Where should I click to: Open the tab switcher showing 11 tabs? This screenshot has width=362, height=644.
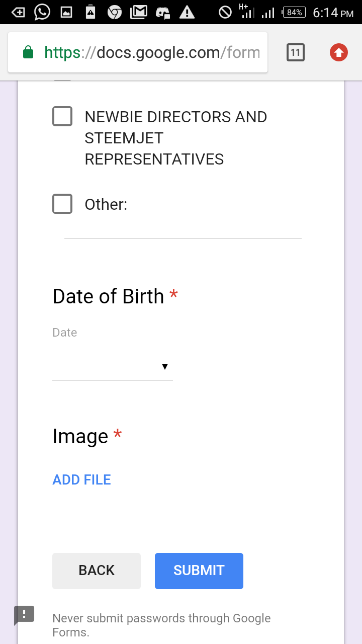click(x=296, y=52)
